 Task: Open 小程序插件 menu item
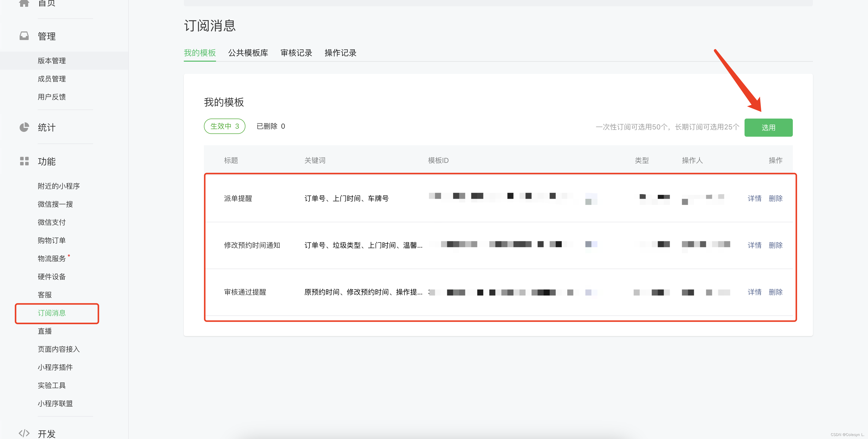(x=55, y=368)
